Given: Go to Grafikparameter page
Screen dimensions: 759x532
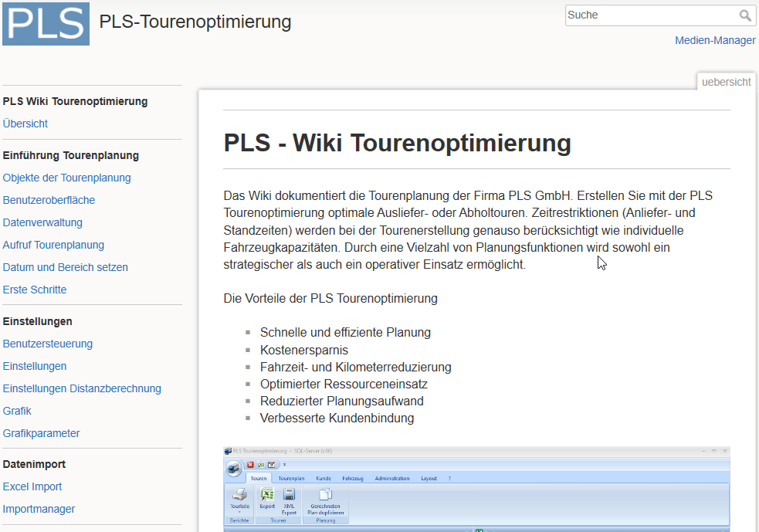Looking at the screenshot, I should [x=42, y=433].
